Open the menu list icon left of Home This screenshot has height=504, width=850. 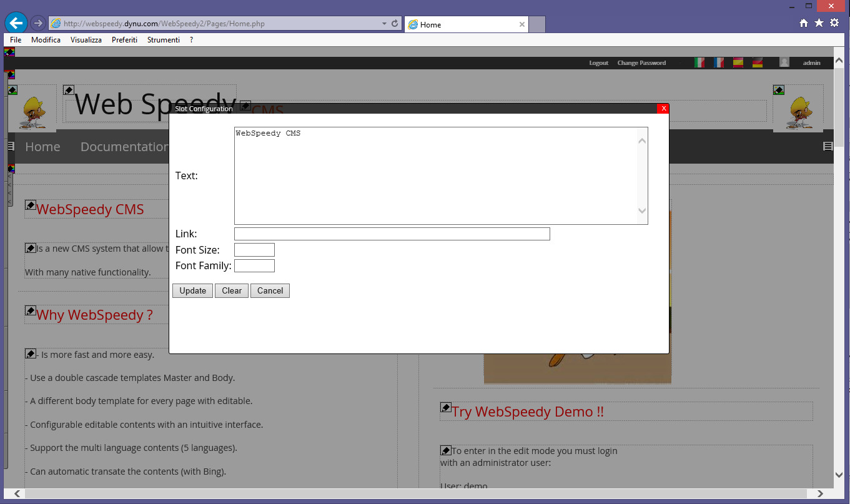tap(11, 146)
